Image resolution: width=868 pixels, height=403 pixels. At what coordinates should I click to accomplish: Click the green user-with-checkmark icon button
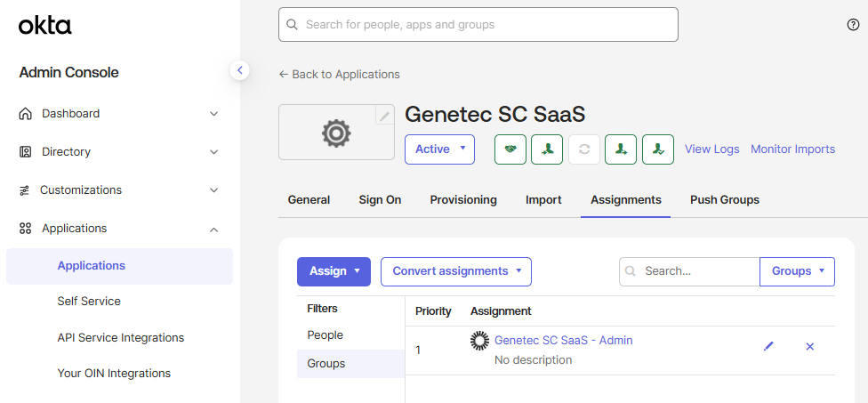658,149
